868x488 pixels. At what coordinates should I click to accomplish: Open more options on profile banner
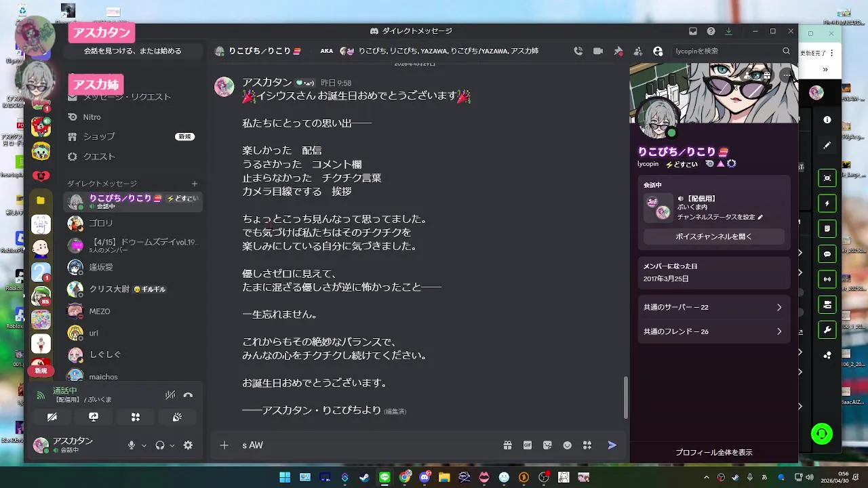tap(785, 76)
